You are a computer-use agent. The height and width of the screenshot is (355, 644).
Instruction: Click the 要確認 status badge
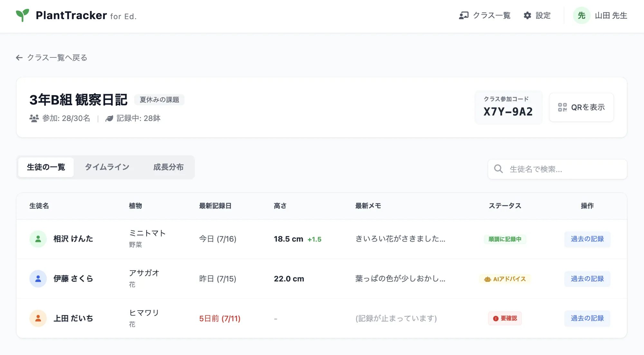click(x=505, y=318)
